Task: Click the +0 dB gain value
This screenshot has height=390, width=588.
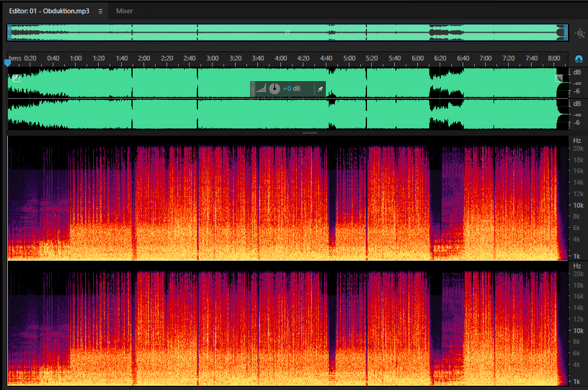Action: coord(291,88)
